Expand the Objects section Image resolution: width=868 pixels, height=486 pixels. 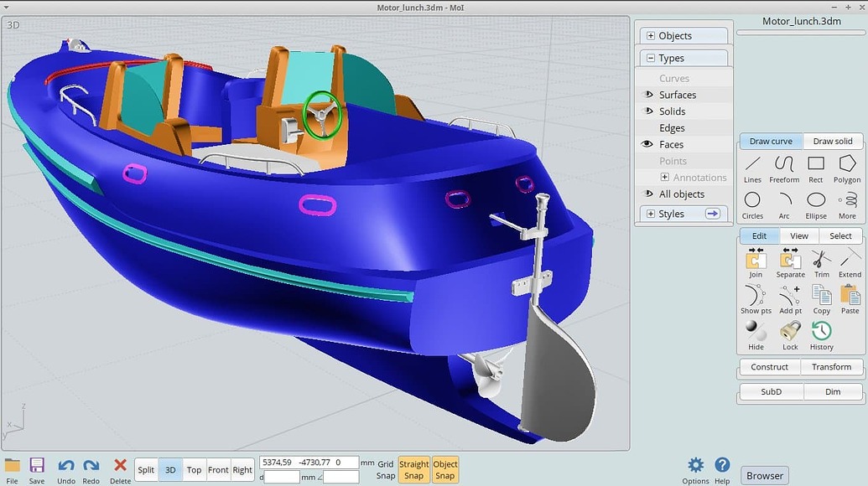click(651, 36)
